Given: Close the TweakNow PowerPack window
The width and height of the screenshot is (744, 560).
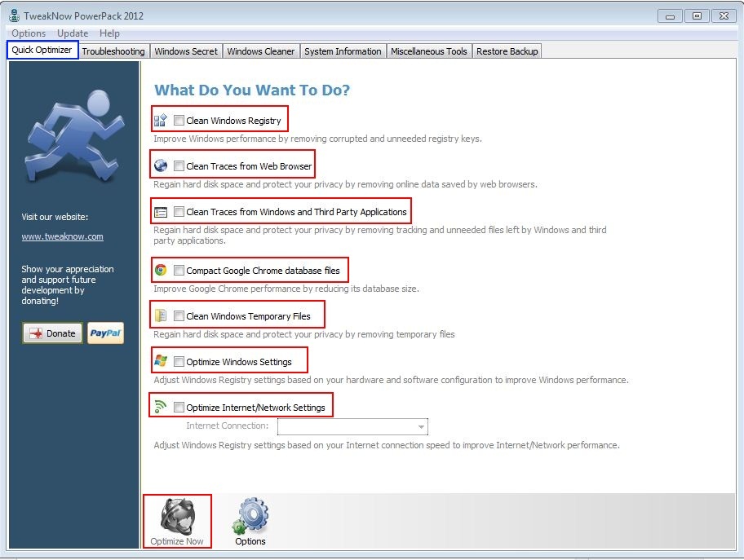Looking at the screenshot, I should pos(724,16).
